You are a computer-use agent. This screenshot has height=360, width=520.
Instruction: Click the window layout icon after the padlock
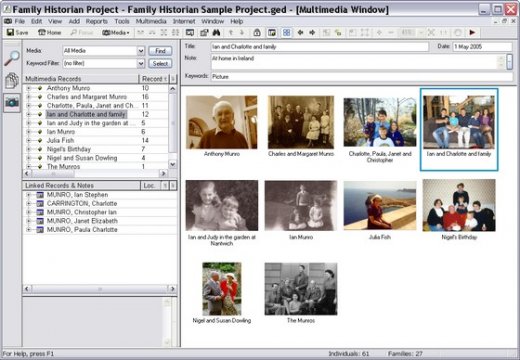[x=272, y=32]
